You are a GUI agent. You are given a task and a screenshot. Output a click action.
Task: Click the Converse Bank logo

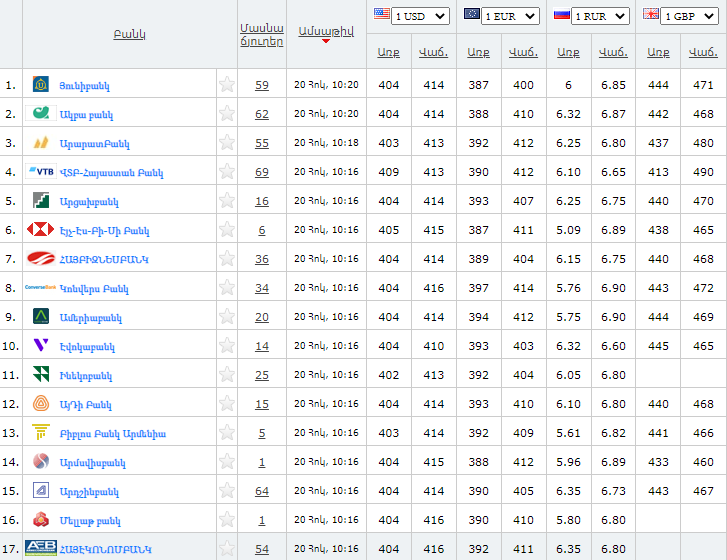point(41,288)
